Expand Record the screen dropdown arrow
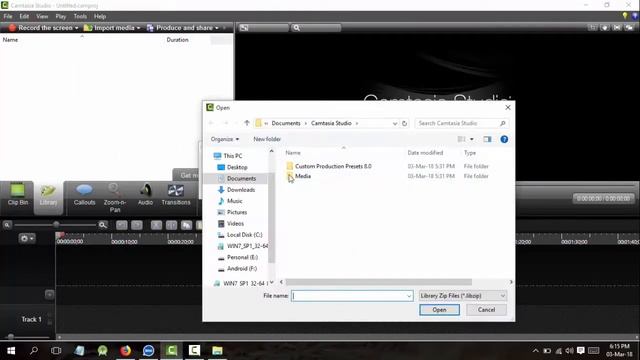640x360 pixels. point(76,28)
